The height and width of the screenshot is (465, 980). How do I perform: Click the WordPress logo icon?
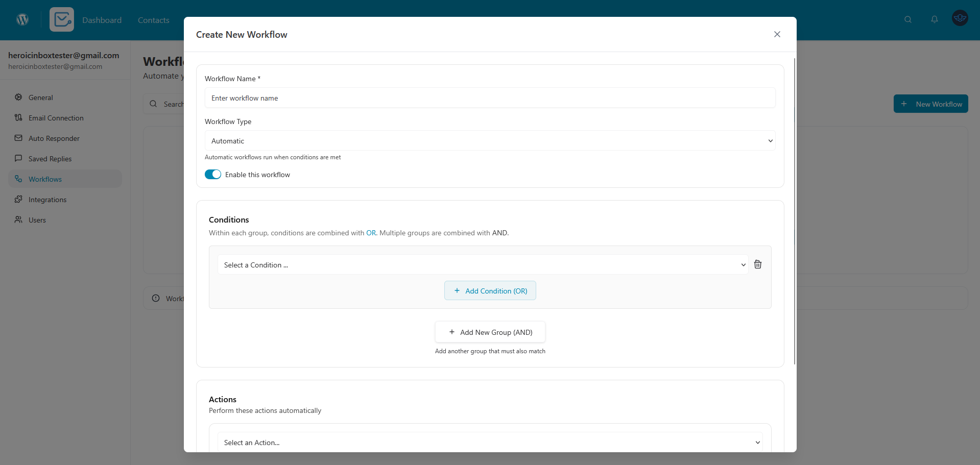point(22,19)
